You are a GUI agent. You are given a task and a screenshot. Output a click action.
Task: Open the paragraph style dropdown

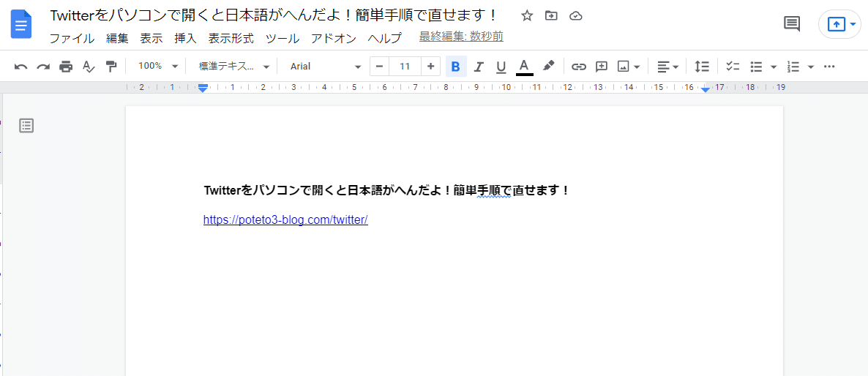(x=234, y=67)
